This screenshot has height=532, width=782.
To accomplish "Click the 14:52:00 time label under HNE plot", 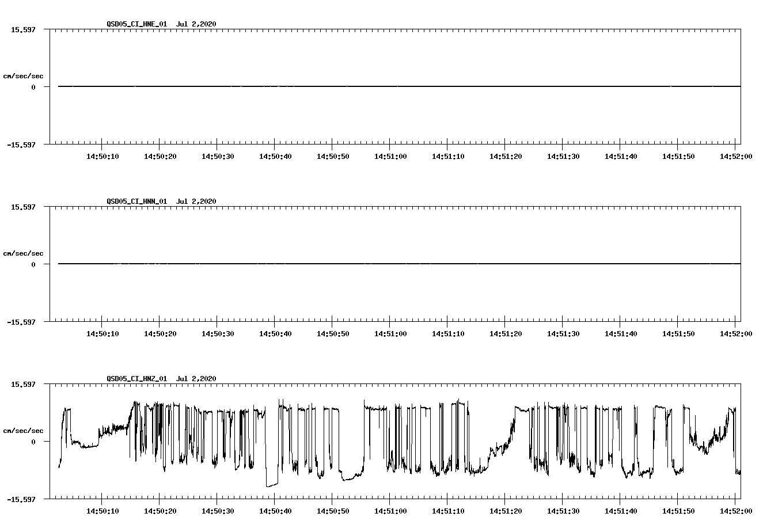I will click(x=735, y=157).
